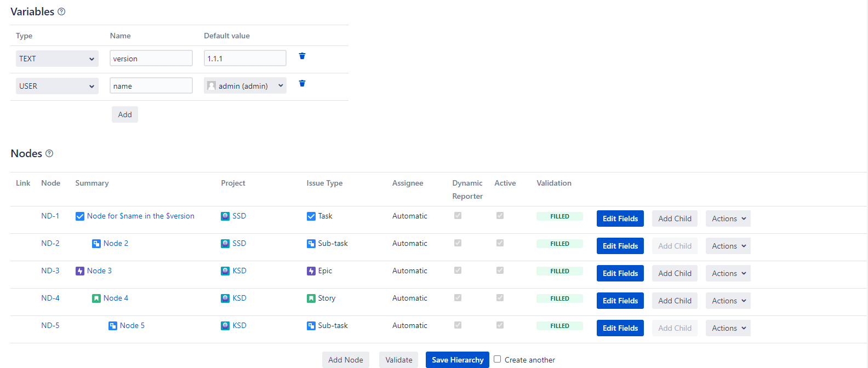This screenshot has width=868, height=368.
Task: Open Actions menu for ND-1 row
Action: 728,219
